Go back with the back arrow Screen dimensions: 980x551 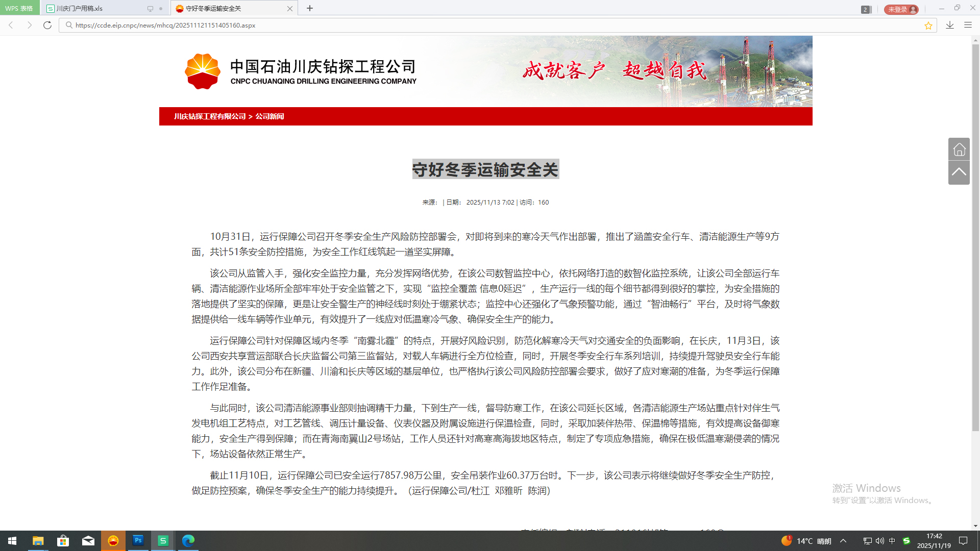pyautogui.click(x=11, y=25)
